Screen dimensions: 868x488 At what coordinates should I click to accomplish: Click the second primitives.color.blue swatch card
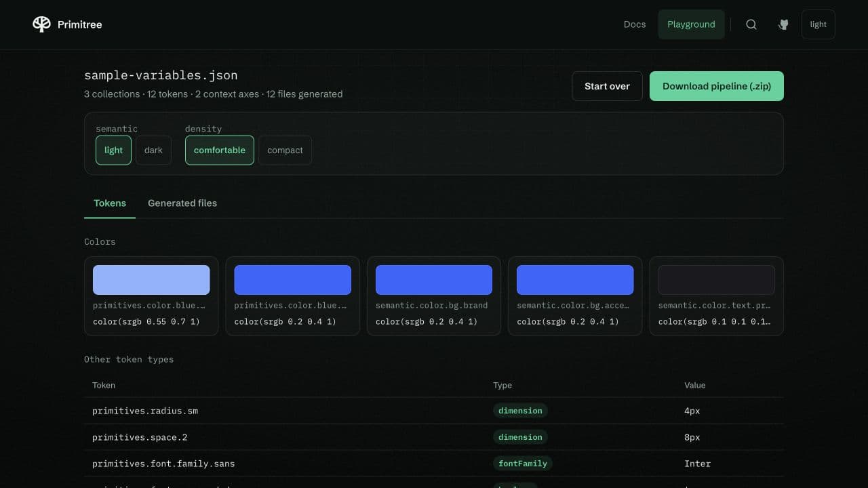click(292, 296)
